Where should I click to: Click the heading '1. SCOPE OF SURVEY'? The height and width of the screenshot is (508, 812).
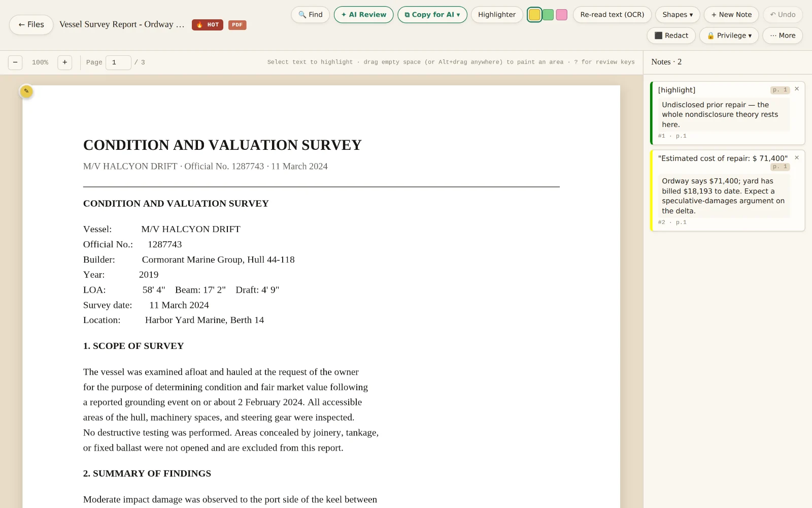click(x=133, y=346)
